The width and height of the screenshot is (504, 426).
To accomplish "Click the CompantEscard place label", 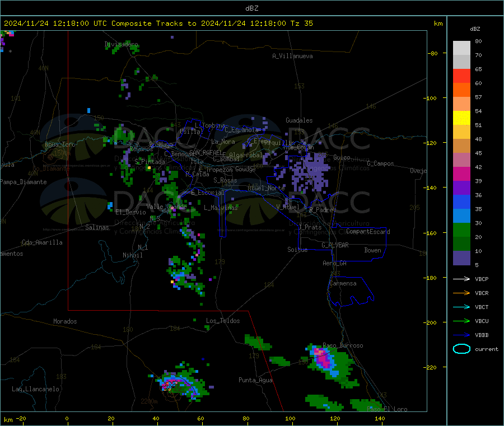I will click(368, 231).
